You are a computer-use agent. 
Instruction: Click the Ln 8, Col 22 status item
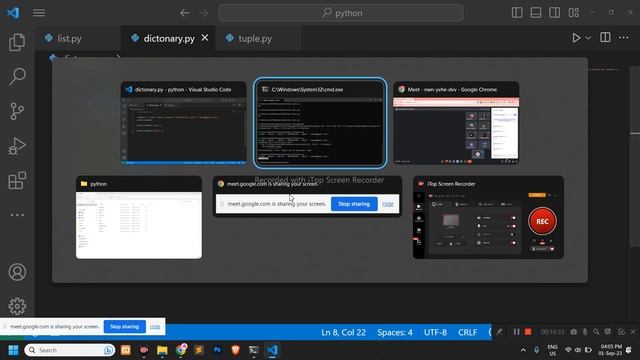(343, 332)
